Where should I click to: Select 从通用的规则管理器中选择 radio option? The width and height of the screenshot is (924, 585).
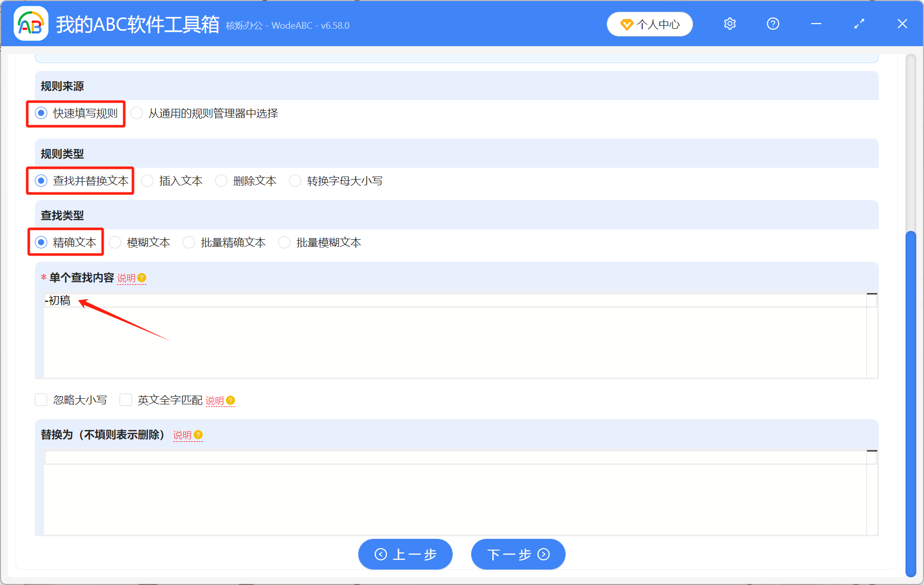pyautogui.click(x=137, y=113)
